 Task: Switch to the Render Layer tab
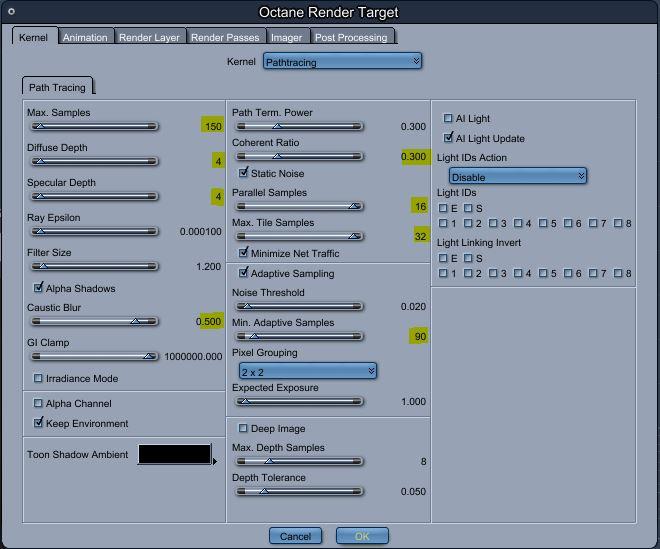tap(149, 37)
